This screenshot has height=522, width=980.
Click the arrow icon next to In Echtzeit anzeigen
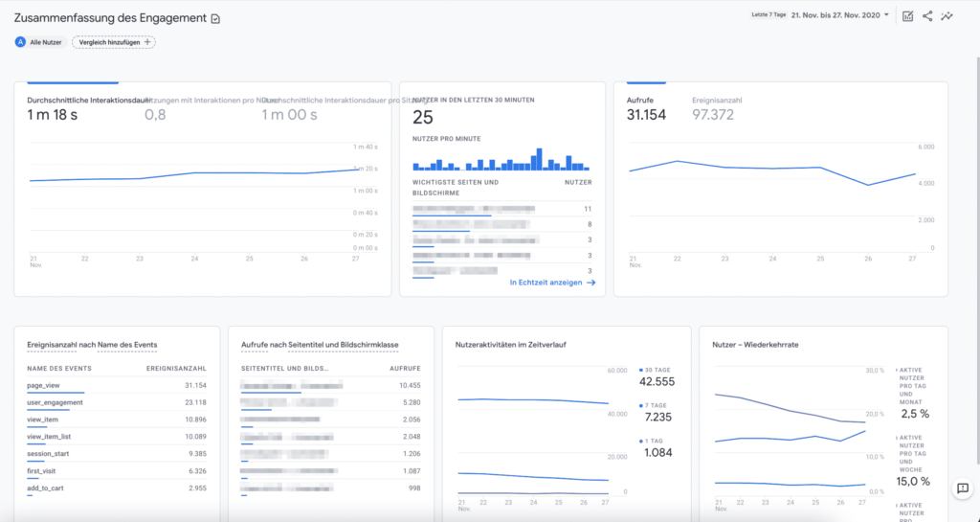pos(590,283)
